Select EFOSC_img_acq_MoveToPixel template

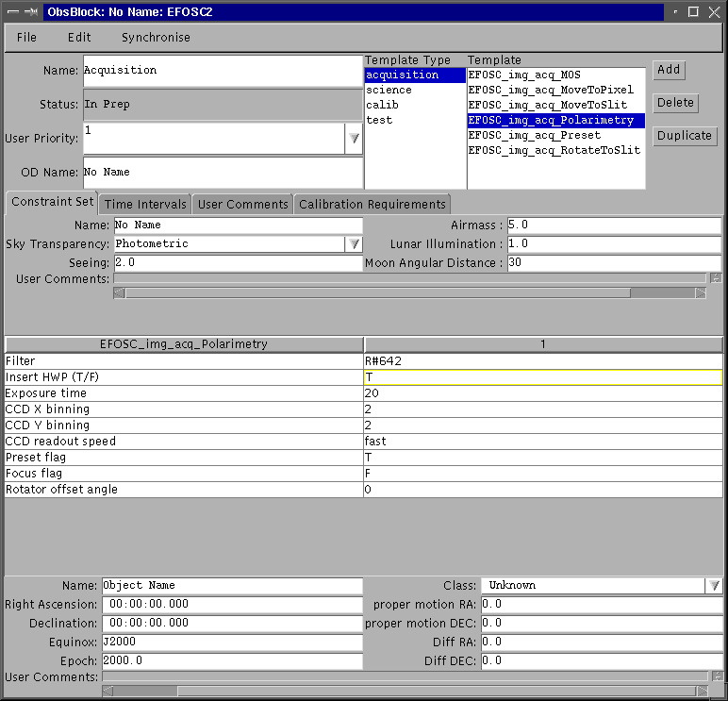(555, 91)
